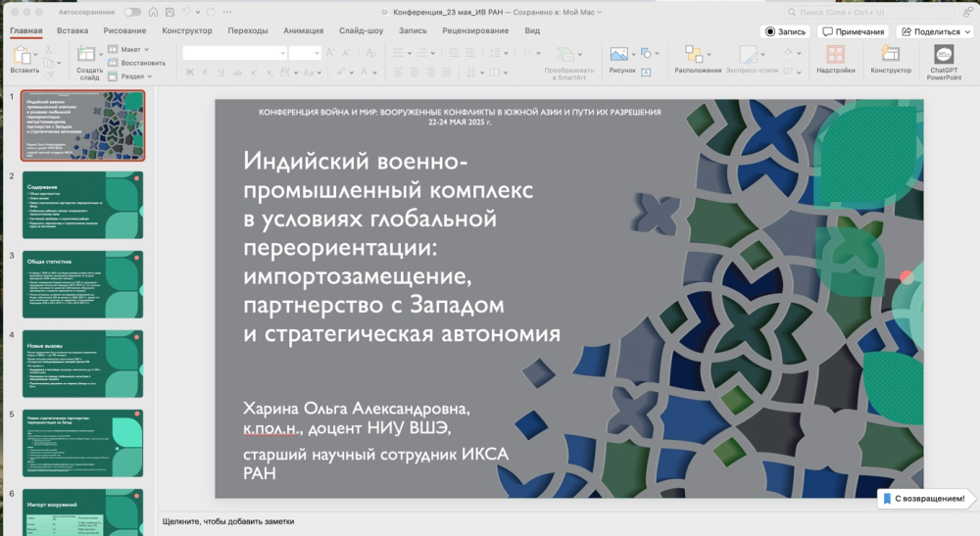
Task: Click Преобразовать в SmartArt button
Action: (568, 63)
